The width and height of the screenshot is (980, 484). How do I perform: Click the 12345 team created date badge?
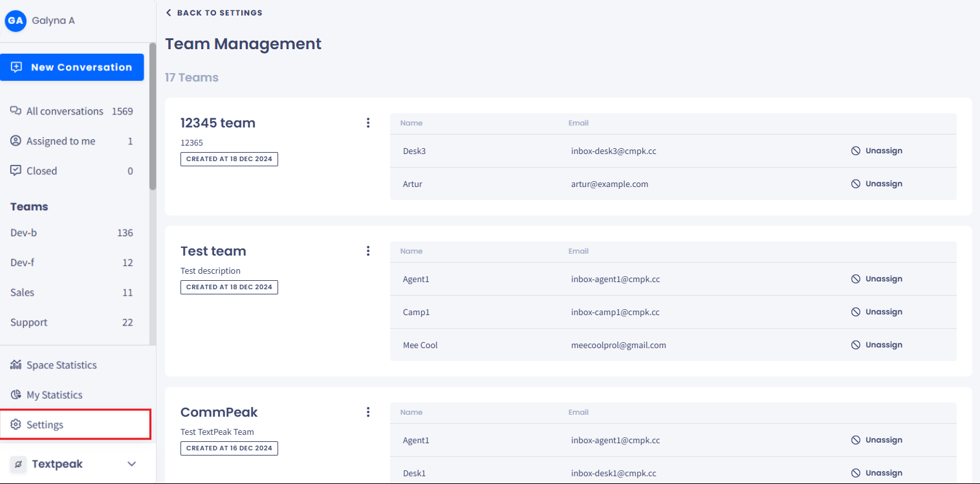[229, 159]
